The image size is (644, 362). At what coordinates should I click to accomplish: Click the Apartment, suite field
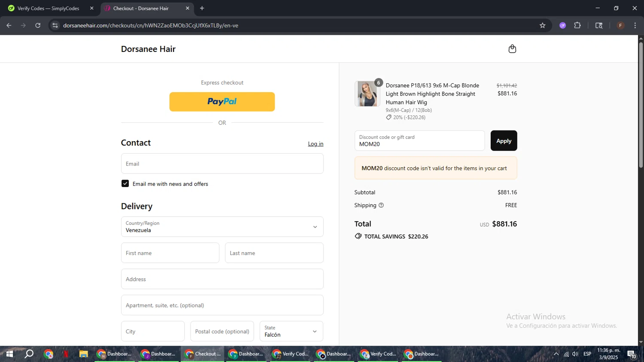(222, 305)
